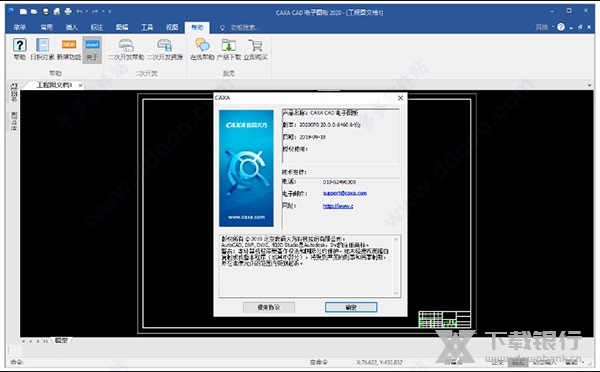This screenshot has width=600, height=372.
Task: Click the title block in drawing corner
Action: coord(445,319)
